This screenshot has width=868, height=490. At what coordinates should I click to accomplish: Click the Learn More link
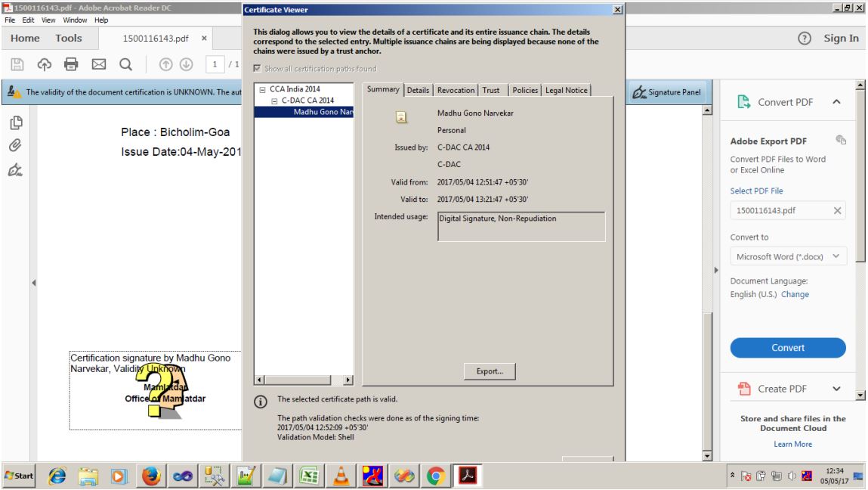click(792, 444)
